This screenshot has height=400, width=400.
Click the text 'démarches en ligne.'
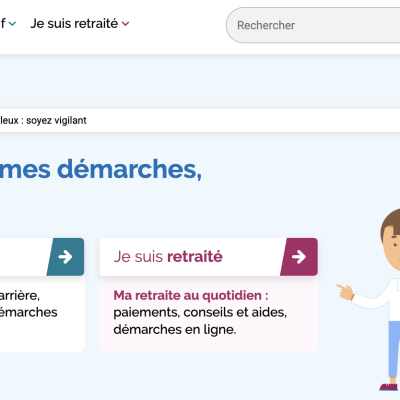point(175,330)
